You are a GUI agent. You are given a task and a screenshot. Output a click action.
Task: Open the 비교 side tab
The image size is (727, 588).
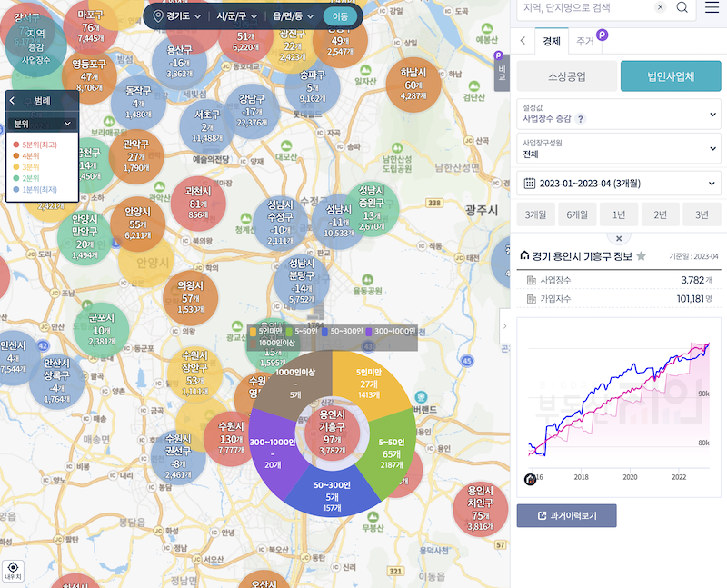tap(502, 72)
